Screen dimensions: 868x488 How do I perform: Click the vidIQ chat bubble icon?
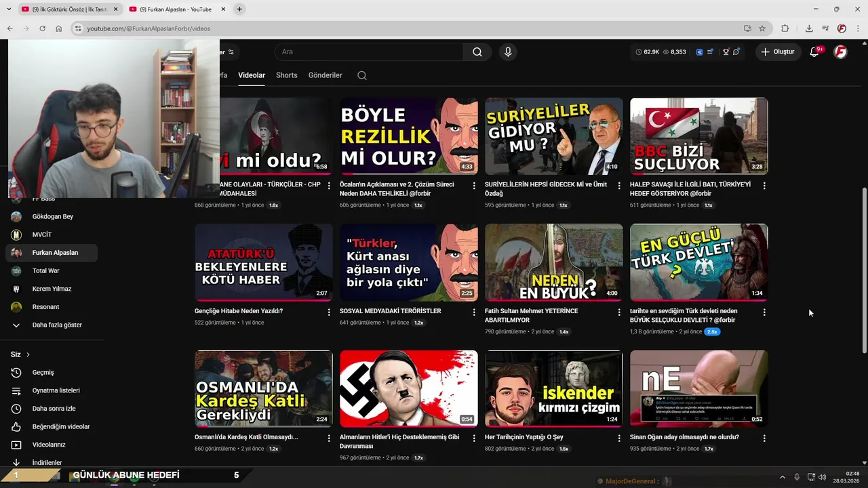tap(736, 52)
